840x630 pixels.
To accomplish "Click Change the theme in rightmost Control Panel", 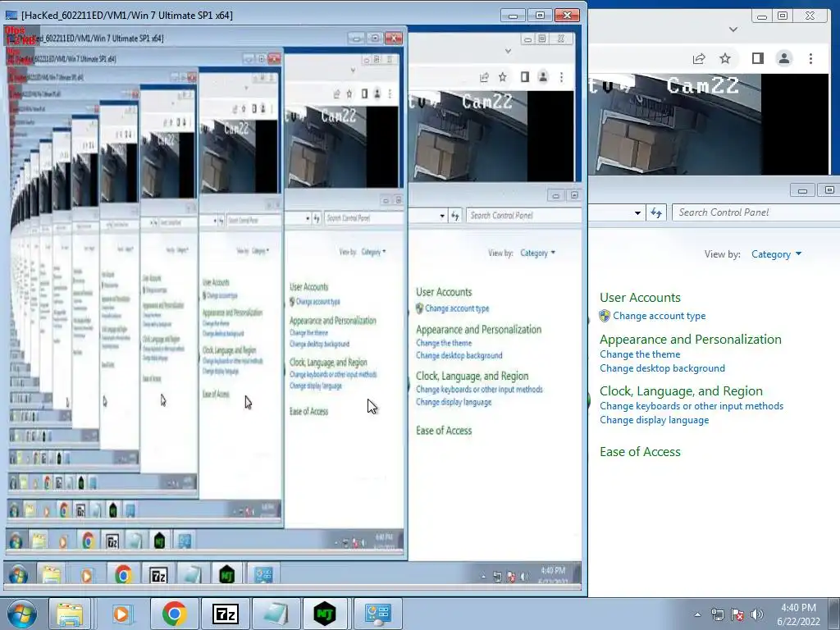I will pyautogui.click(x=640, y=354).
